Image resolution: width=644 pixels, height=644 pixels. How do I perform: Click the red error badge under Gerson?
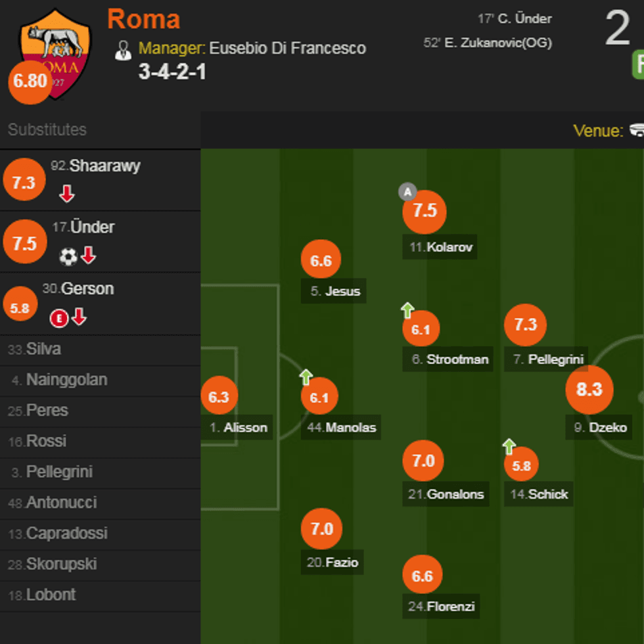click(x=59, y=319)
